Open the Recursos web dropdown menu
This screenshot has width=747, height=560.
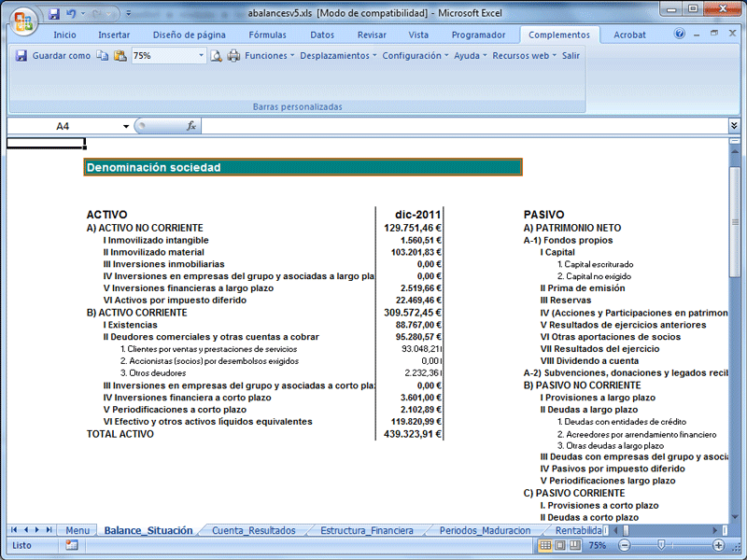tap(524, 56)
